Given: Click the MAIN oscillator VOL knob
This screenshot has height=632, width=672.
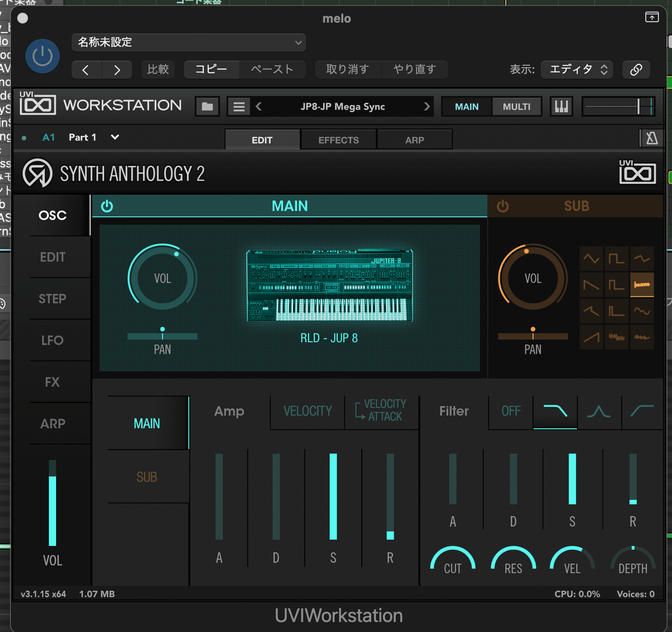Looking at the screenshot, I should (x=162, y=278).
